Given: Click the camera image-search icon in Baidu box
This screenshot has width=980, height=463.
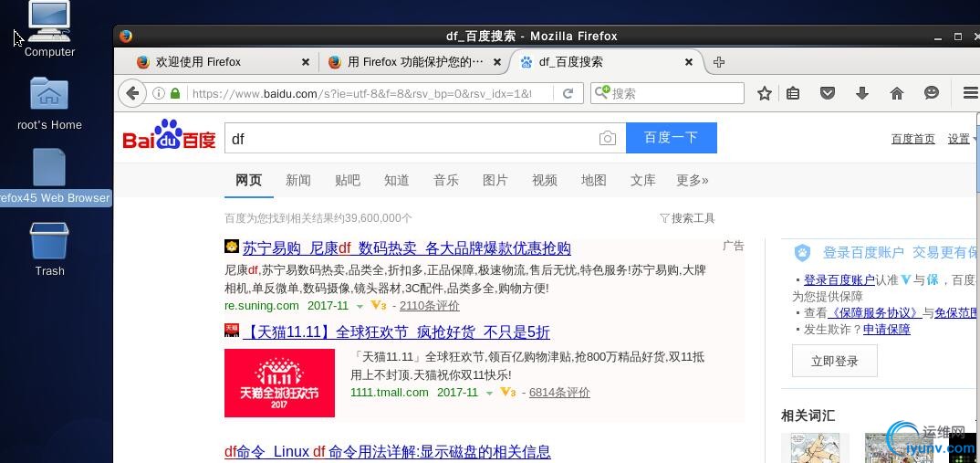Looking at the screenshot, I should click(607, 138).
